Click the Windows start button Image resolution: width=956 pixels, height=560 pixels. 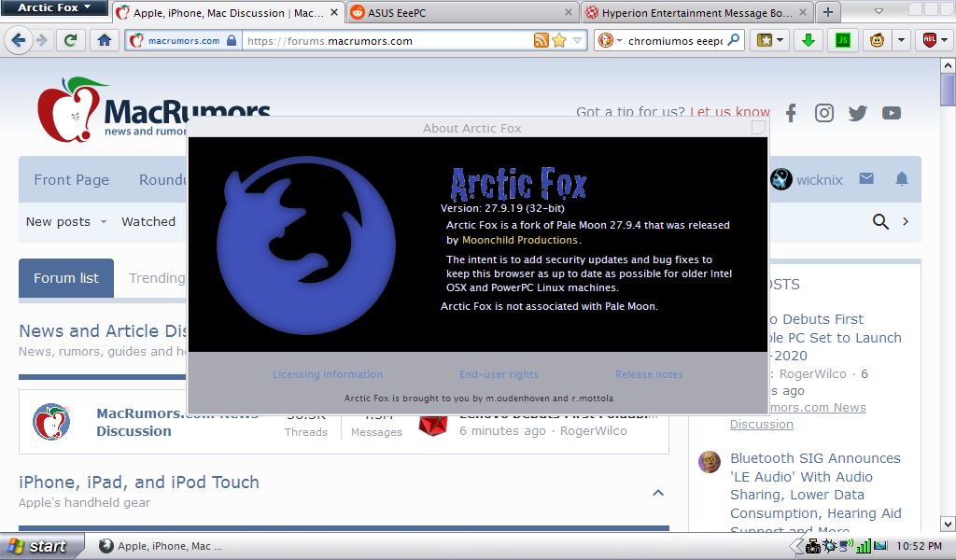[x=41, y=545]
